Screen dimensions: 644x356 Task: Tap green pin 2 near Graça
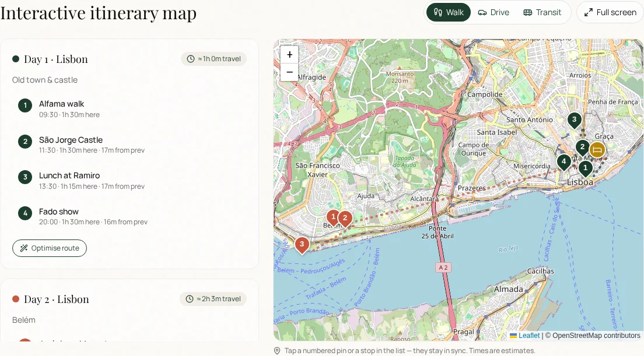582,147
